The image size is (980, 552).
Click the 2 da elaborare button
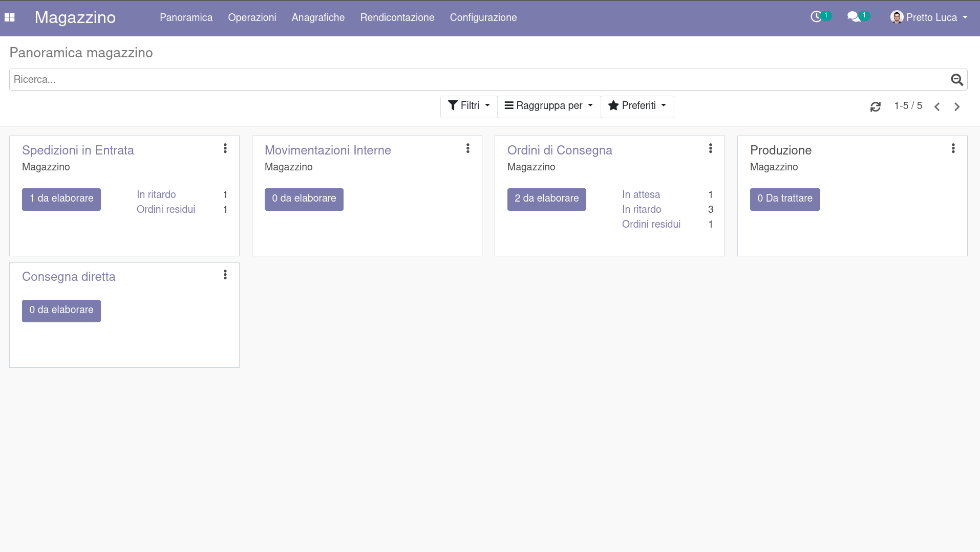pyautogui.click(x=546, y=198)
